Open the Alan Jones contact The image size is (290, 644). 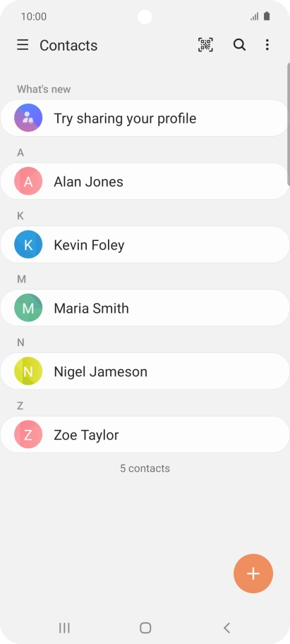tap(145, 181)
